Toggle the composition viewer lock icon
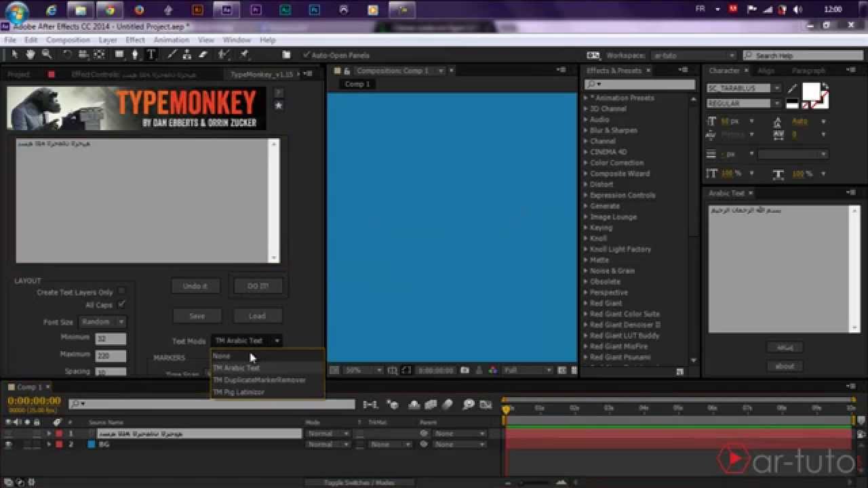The width and height of the screenshot is (868, 488). [x=347, y=70]
